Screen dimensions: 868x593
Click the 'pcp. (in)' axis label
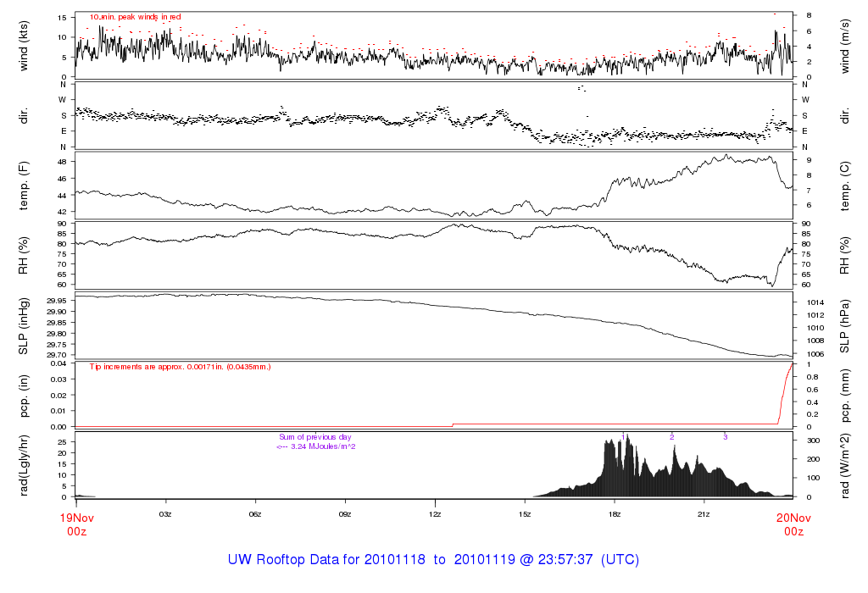(x=23, y=396)
